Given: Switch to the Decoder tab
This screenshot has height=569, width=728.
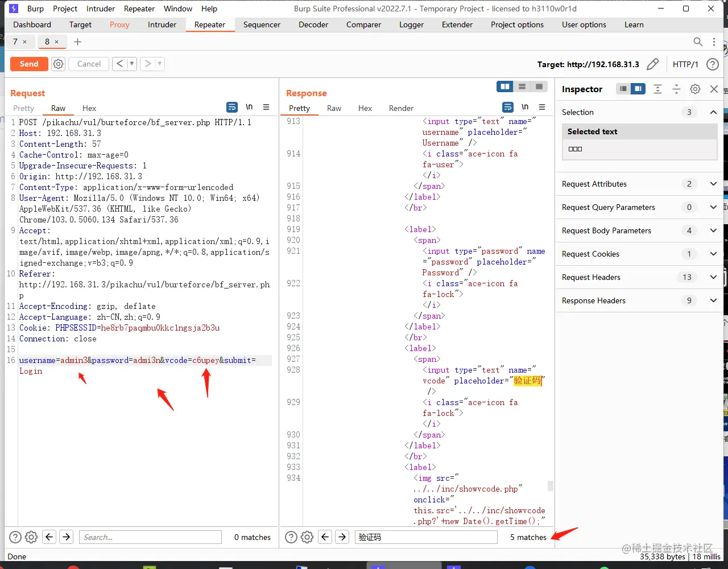Looking at the screenshot, I should click(313, 24).
